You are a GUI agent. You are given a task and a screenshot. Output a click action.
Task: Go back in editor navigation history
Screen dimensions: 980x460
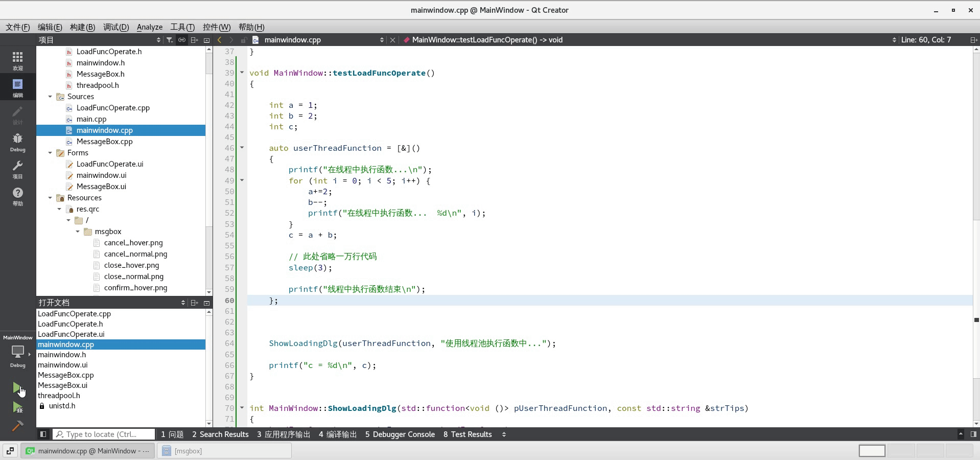pyautogui.click(x=220, y=40)
